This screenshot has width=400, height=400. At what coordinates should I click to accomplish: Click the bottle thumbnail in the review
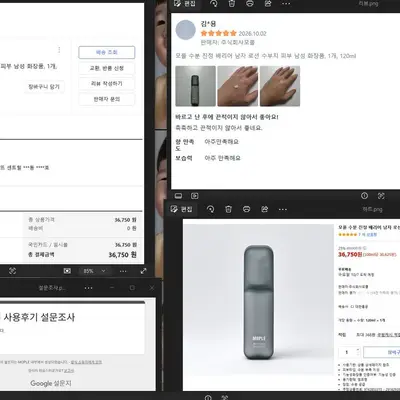point(196,86)
